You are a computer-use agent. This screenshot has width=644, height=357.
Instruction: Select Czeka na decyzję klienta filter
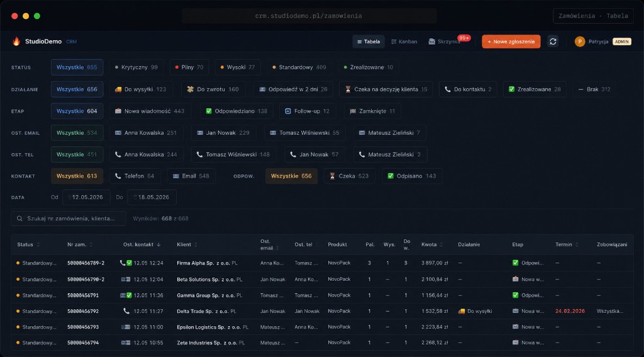click(386, 89)
